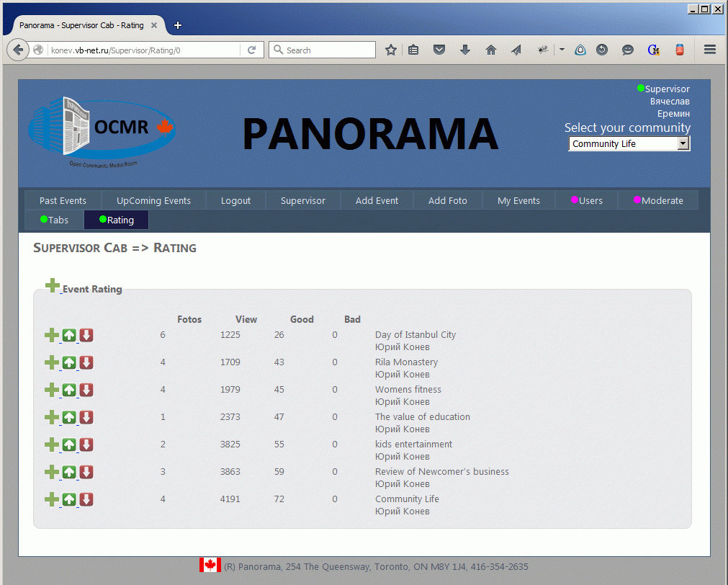The image size is (728, 585).
Task: Open the Downloads arrow icon
Action: point(464,50)
